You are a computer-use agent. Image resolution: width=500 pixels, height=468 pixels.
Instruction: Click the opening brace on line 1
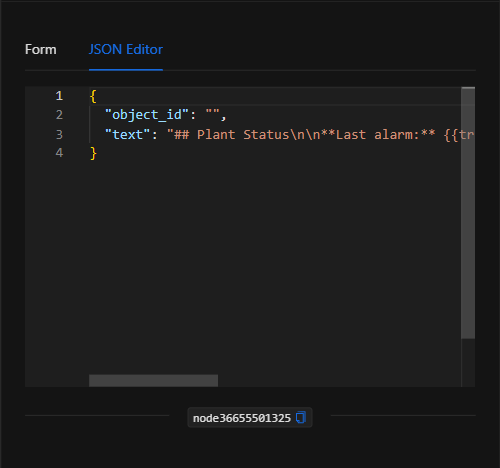point(93,96)
